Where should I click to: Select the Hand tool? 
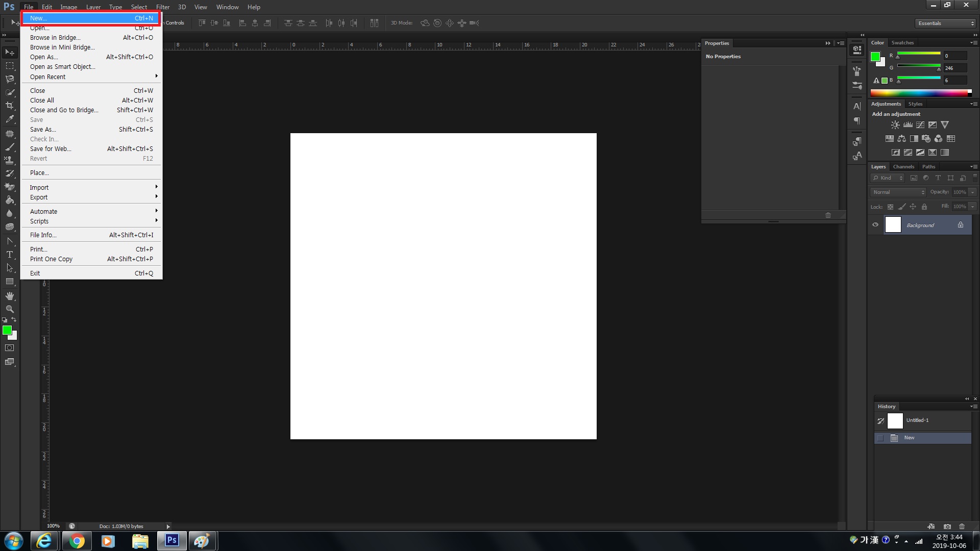point(10,296)
